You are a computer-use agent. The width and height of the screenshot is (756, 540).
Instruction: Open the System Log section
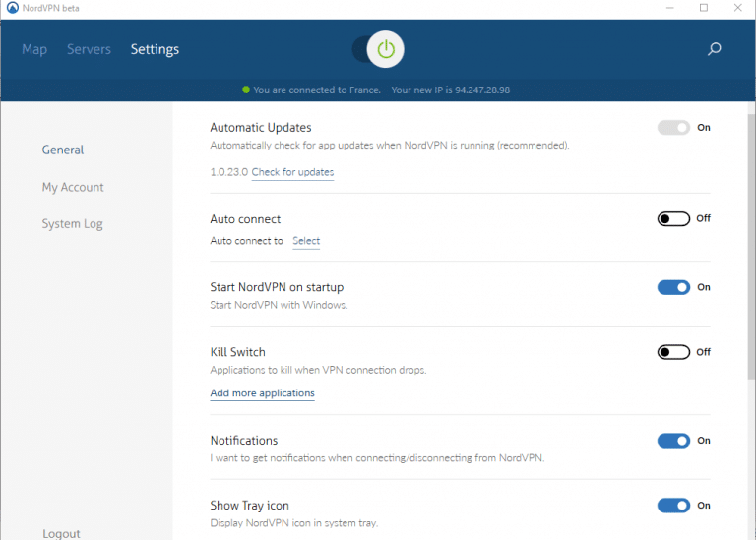(72, 224)
